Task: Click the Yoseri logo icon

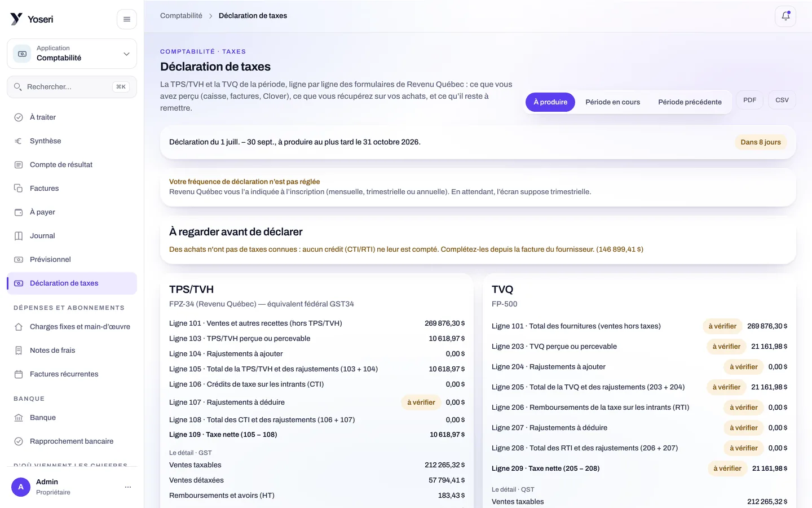Action: click(16, 19)
